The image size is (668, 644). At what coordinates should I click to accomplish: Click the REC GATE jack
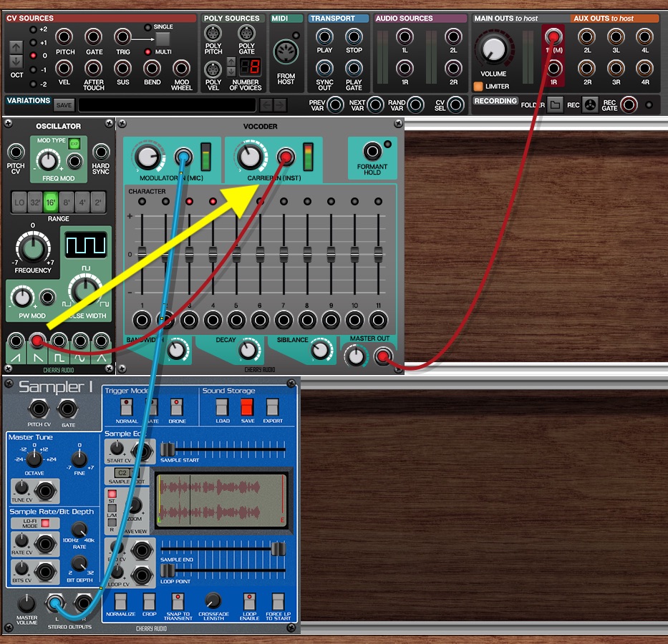click(629, 104)
